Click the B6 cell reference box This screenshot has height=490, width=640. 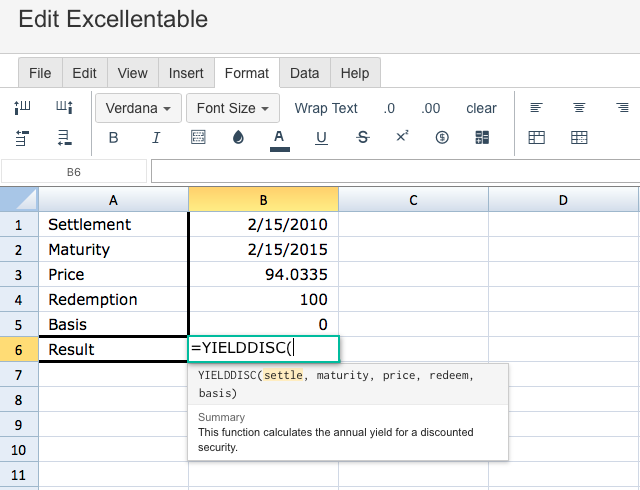coord(74,172)
